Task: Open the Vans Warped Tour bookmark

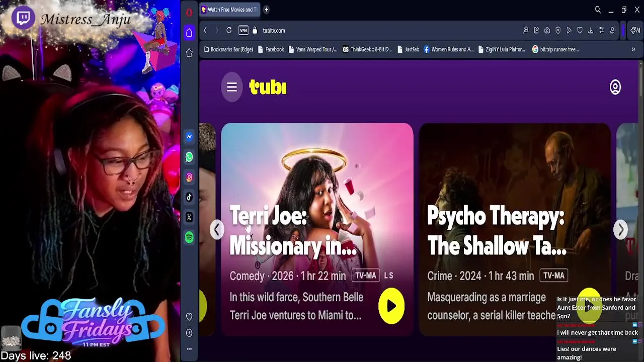Action: (312, 49)
